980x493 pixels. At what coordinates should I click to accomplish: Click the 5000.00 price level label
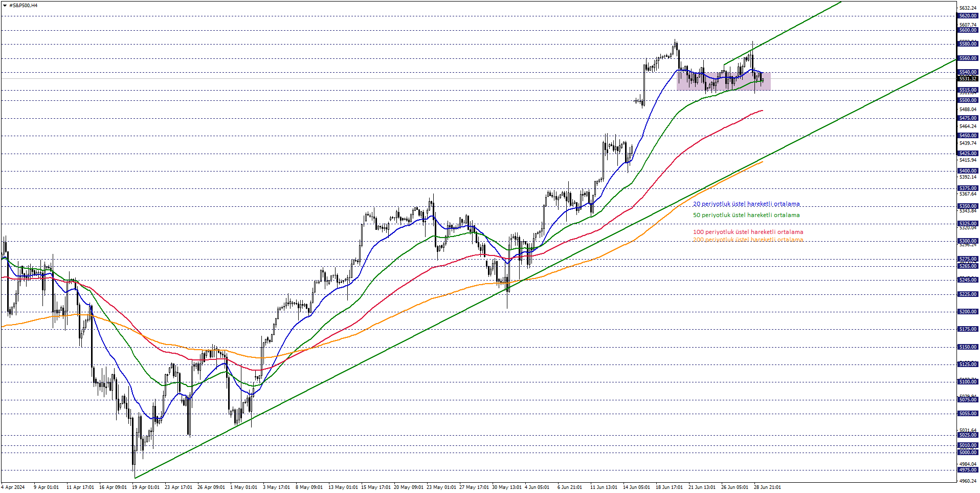point(968,453)
